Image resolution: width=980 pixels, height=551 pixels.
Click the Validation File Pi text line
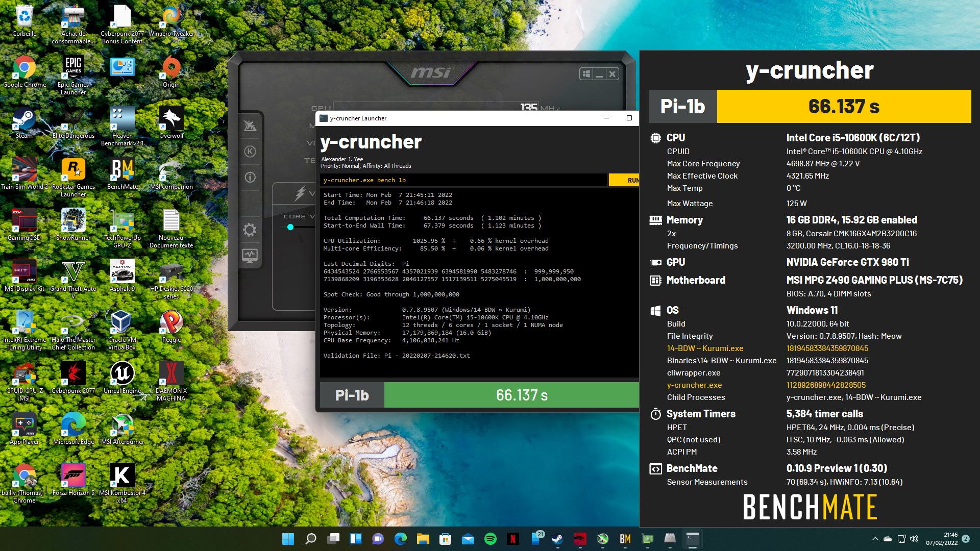(397, 356)
